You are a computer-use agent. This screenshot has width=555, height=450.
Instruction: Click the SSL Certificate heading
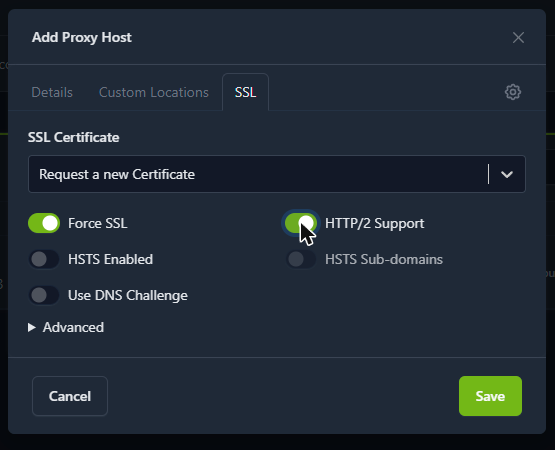[x=74, y=137]
